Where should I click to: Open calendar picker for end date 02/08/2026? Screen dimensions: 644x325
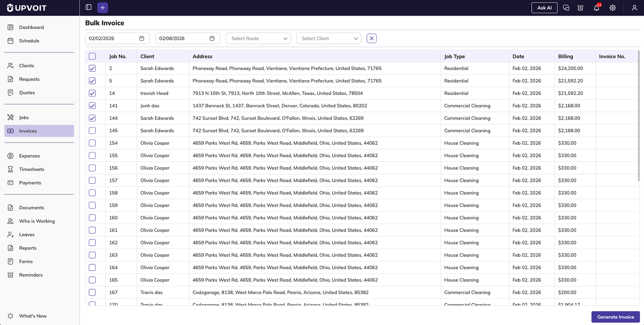[x=212, y=38]
